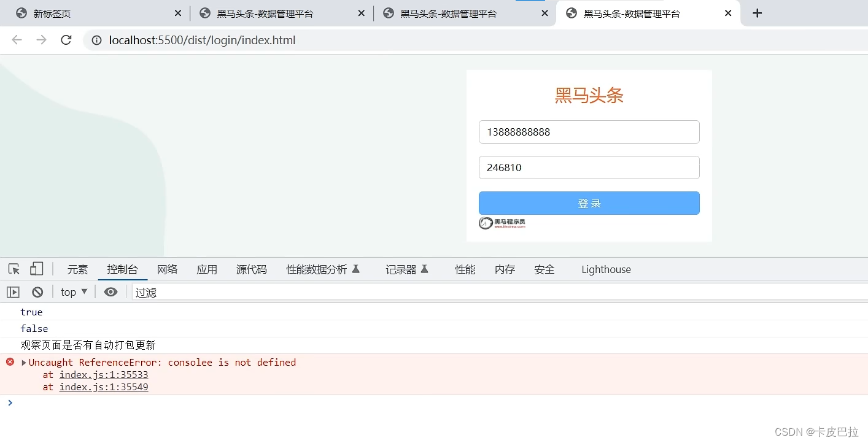Click the browser forward arrow

coord(41,40)
